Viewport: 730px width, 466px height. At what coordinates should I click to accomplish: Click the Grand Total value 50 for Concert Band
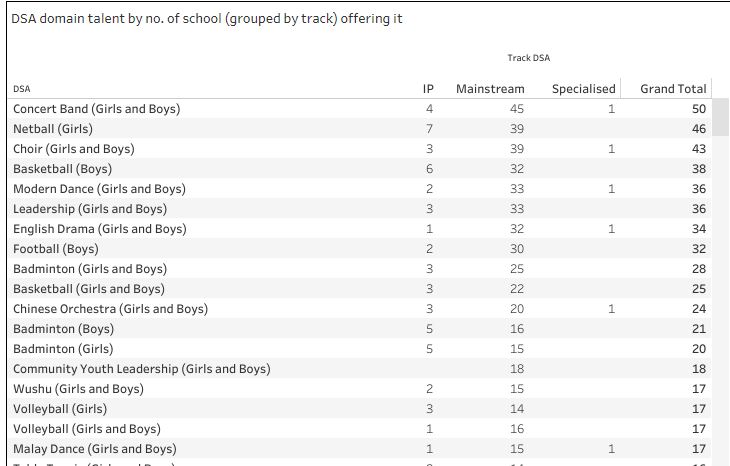699,109
